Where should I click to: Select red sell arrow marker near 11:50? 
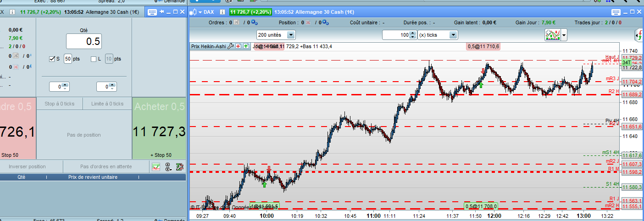coord(483,72)
